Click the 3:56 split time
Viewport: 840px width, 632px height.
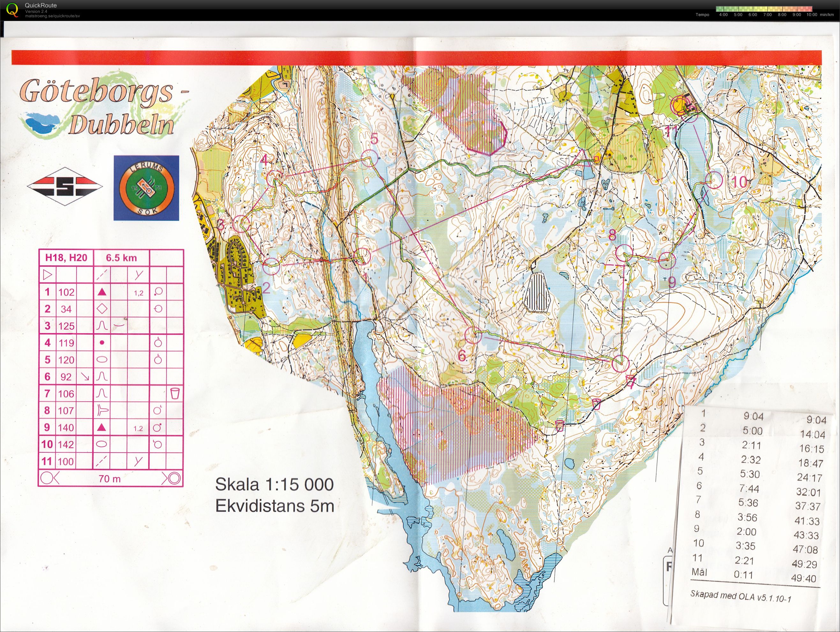click(748, 517)
